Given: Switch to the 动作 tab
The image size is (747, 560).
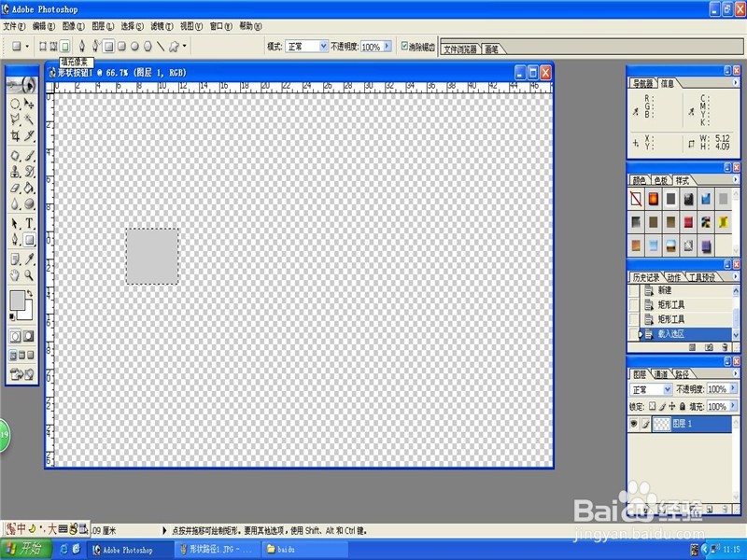Looking at the screenshot, I should 673,277.
